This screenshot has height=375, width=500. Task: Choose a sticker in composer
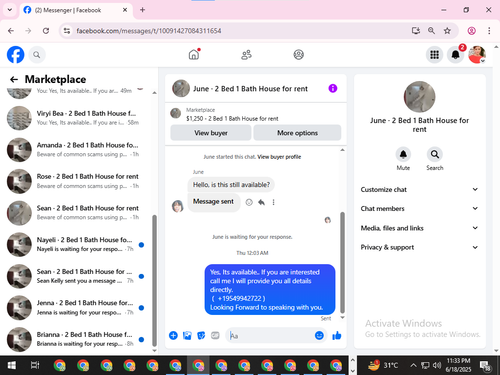pyautogui.click(x=201, y=335)
